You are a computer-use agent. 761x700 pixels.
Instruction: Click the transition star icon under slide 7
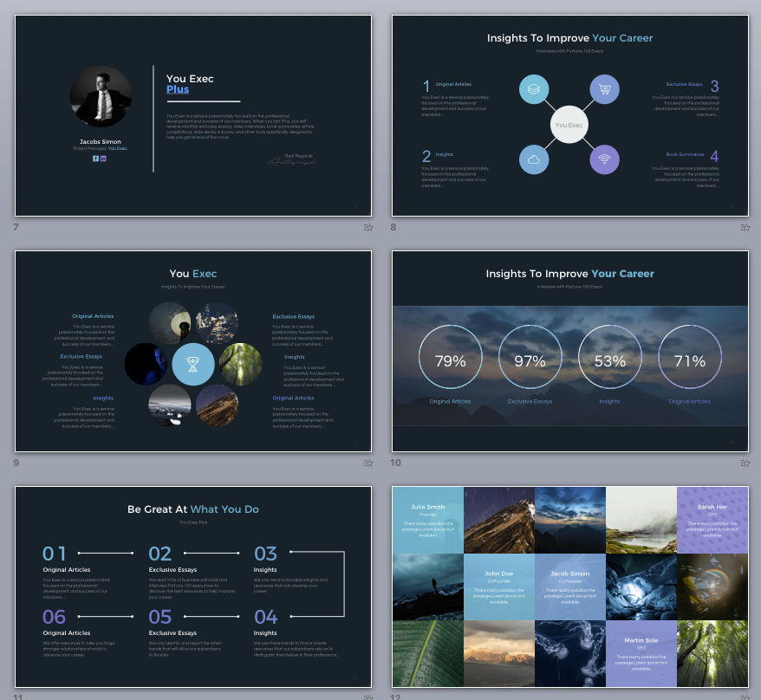pos(368,228)
